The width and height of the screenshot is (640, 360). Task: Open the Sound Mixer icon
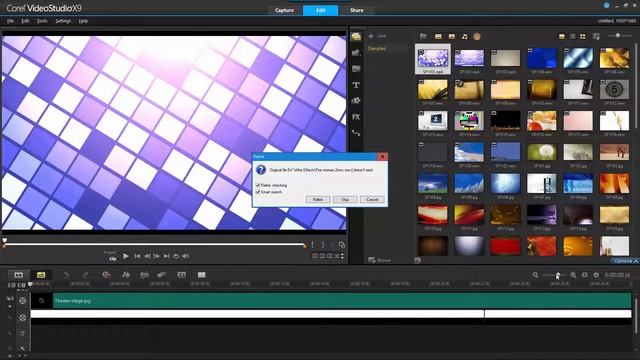126,275
